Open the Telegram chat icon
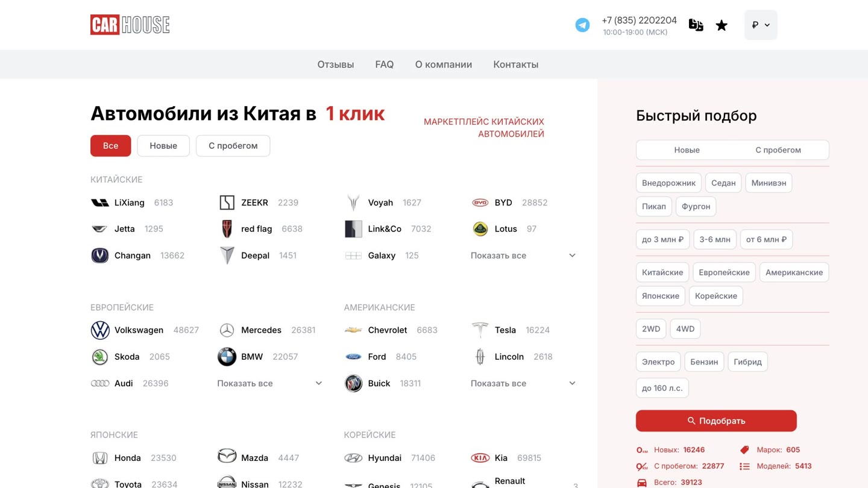 [x=582, y=25]
